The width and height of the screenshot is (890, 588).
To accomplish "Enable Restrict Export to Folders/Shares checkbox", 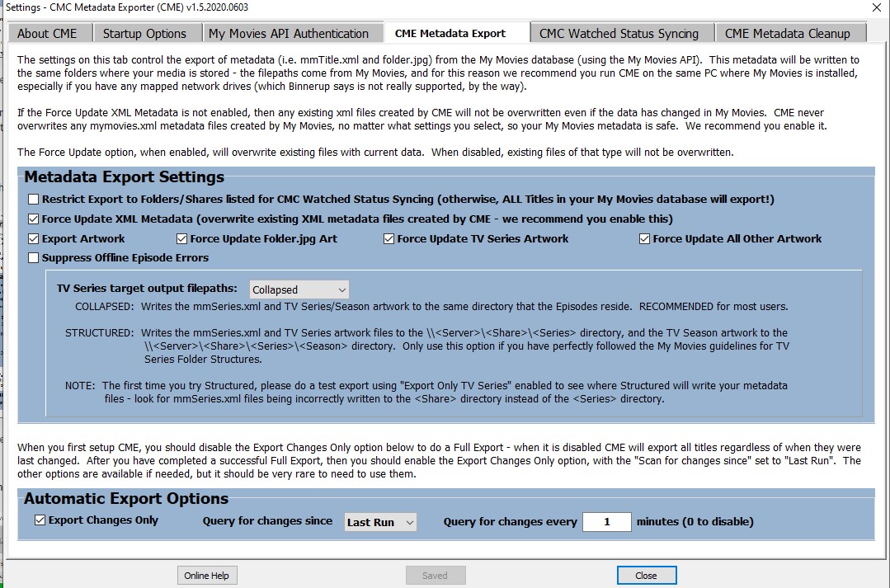I will coord(34,200).
